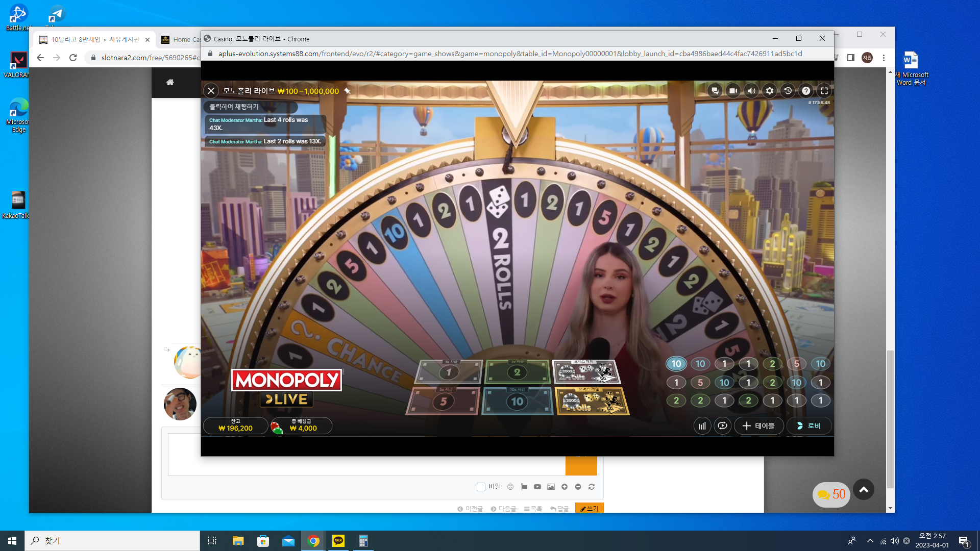Show hidden system tray icons
This screenshot has height=551, width=980.
coord(870,541)
